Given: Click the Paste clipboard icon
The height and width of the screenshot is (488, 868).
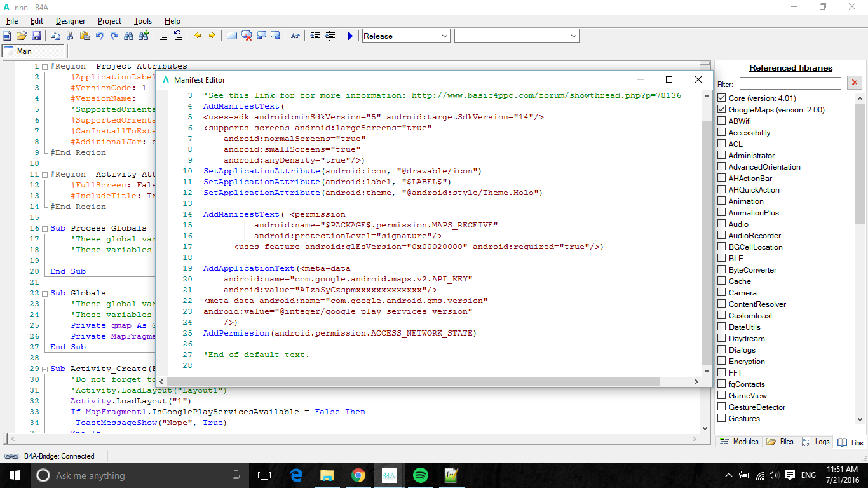Looking at the screenshot, I should (85, 36).
